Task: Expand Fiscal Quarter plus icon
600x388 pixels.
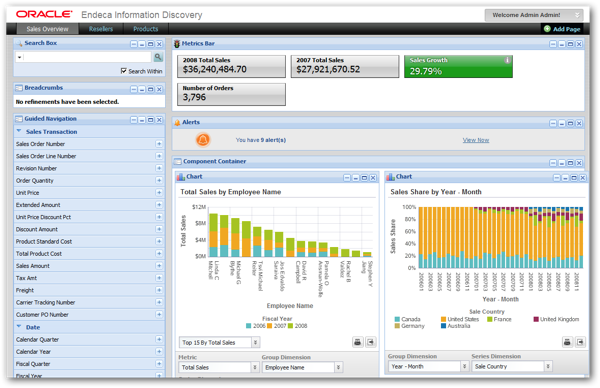Action: click(159, 364)
